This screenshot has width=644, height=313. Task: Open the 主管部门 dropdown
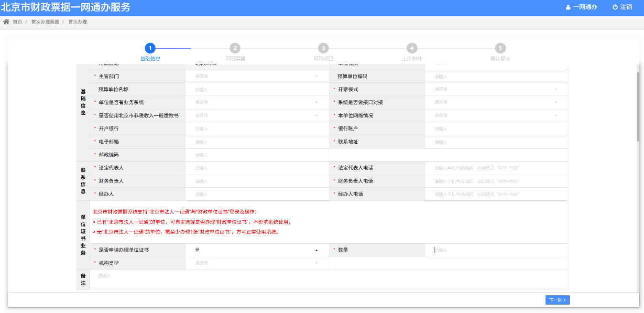click(256, 76)
